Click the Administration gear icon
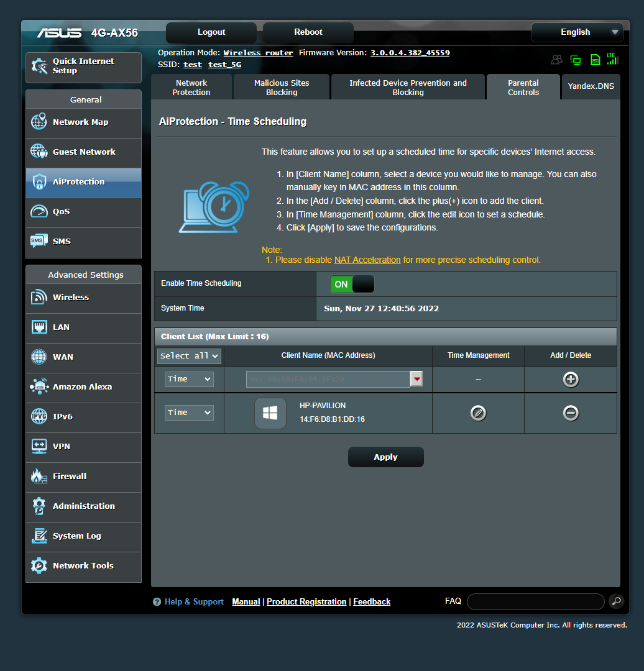This screenshot has height=671, width=644. pyautogui.click(x=39, y=506)
